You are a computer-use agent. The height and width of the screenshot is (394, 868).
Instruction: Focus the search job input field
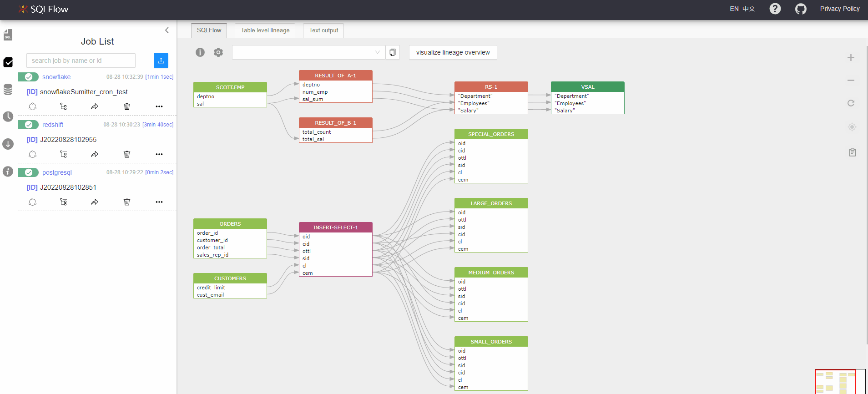click(81, 61)
